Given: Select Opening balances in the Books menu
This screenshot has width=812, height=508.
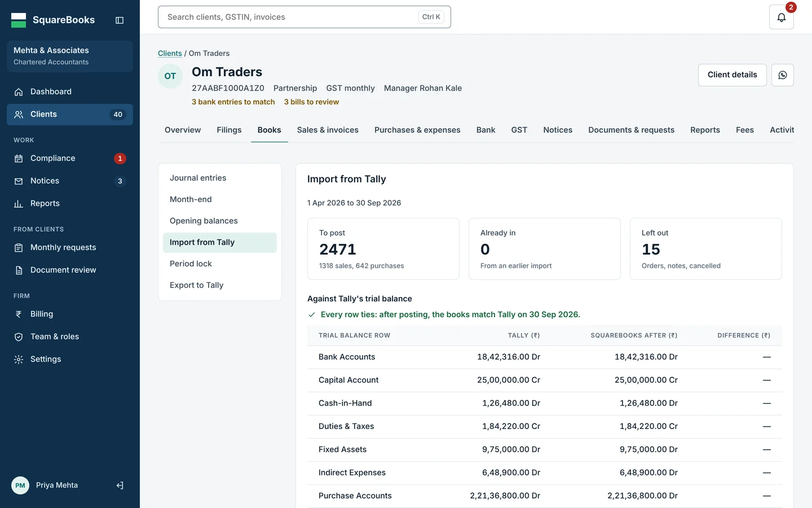Looking at the screenshot, I should (x=220, y=221).
